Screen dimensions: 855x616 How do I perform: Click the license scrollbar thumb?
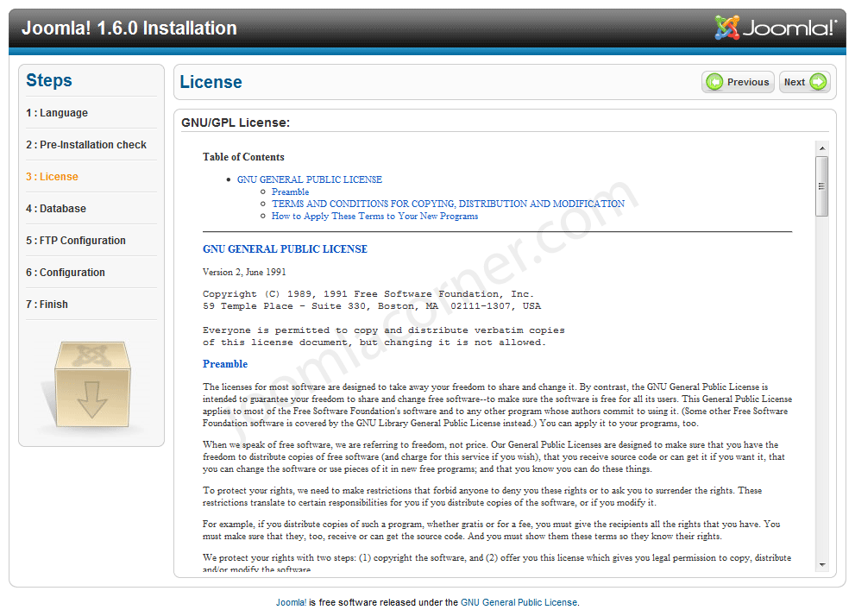821,186
